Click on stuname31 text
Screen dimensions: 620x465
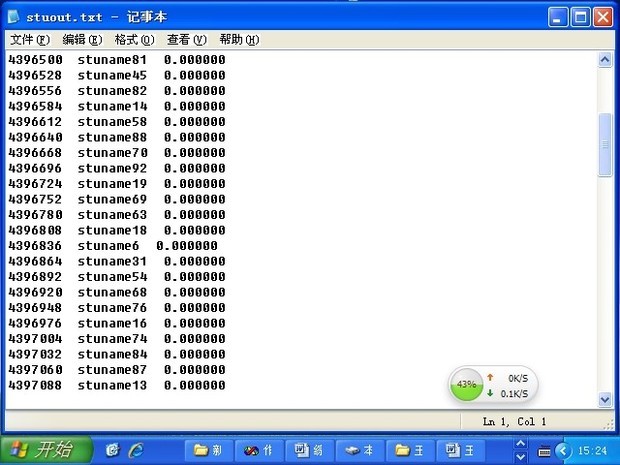(112, 261)
